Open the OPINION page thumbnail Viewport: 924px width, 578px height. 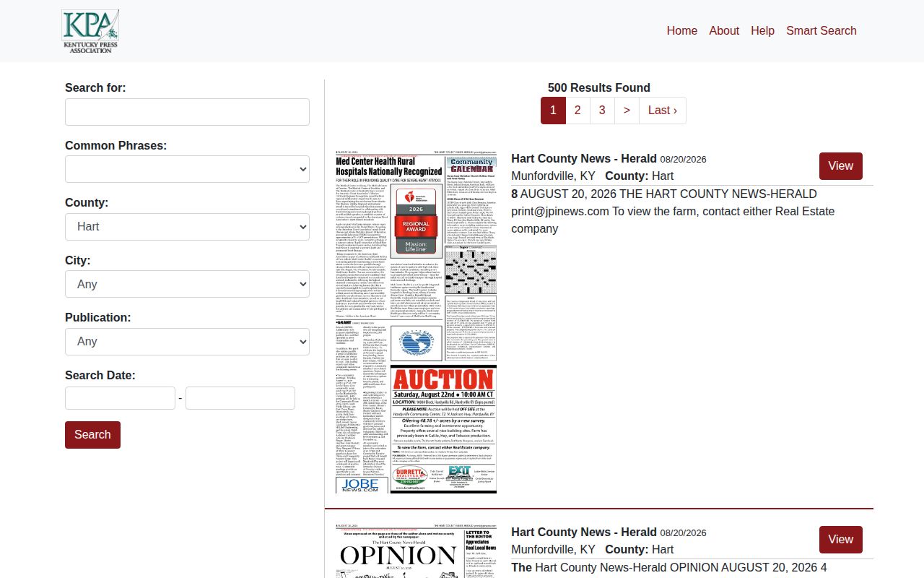(416, 551)
